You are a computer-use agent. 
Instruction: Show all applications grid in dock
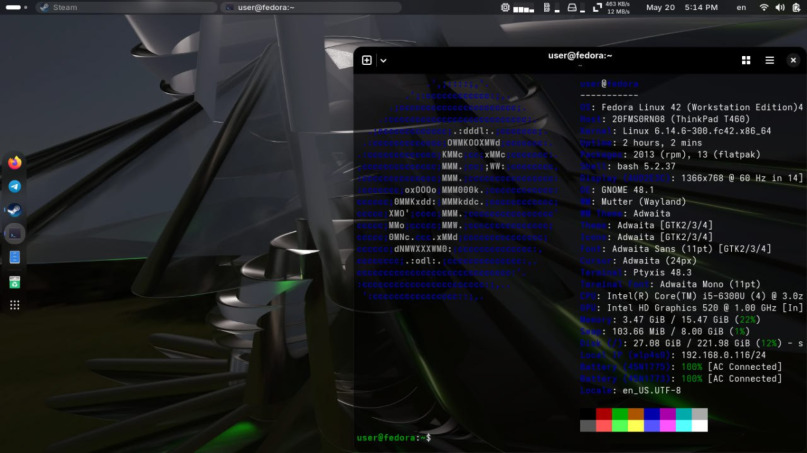pos(14,305)
